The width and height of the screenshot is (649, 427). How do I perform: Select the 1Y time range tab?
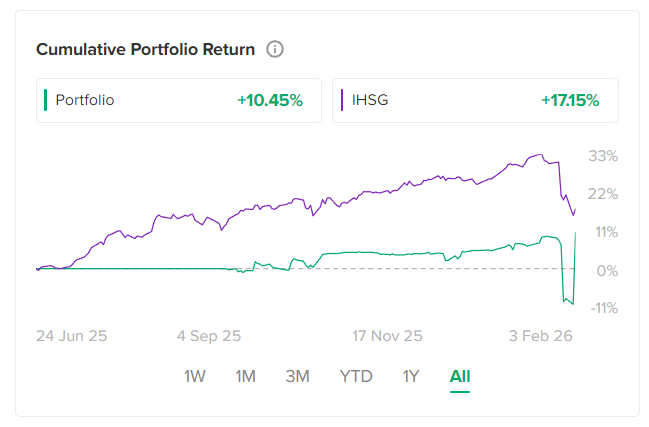click(x=410, y=376)
